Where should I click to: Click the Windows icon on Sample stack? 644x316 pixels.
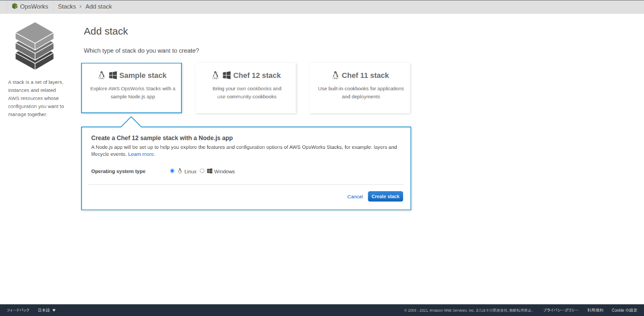tap(113, 75)
